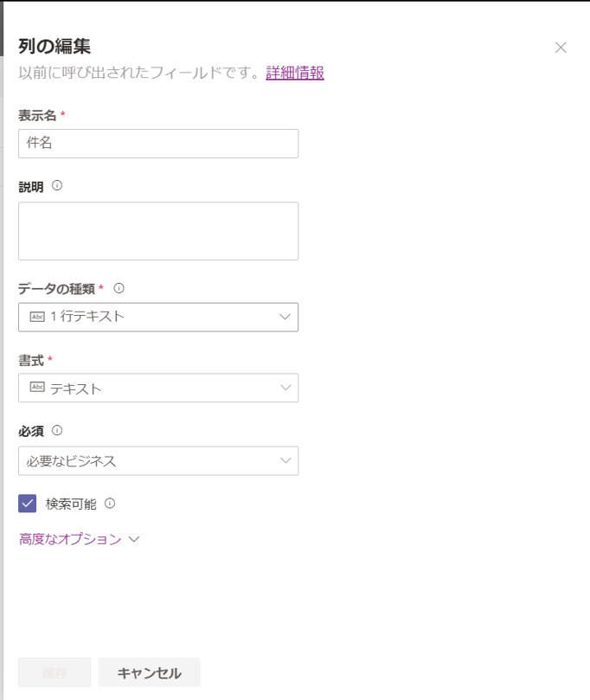
Task: Open the 詳細情報 link
Action: point(295,73)
